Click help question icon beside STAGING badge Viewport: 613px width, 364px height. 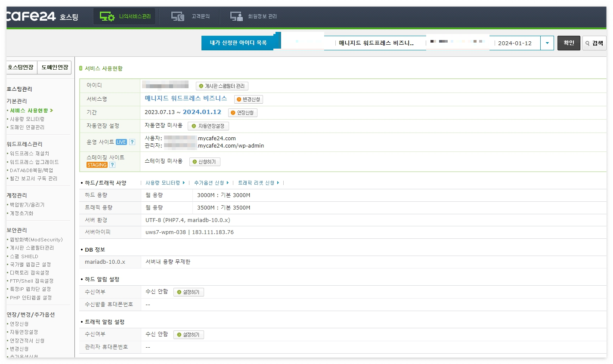tap(112, 165)
